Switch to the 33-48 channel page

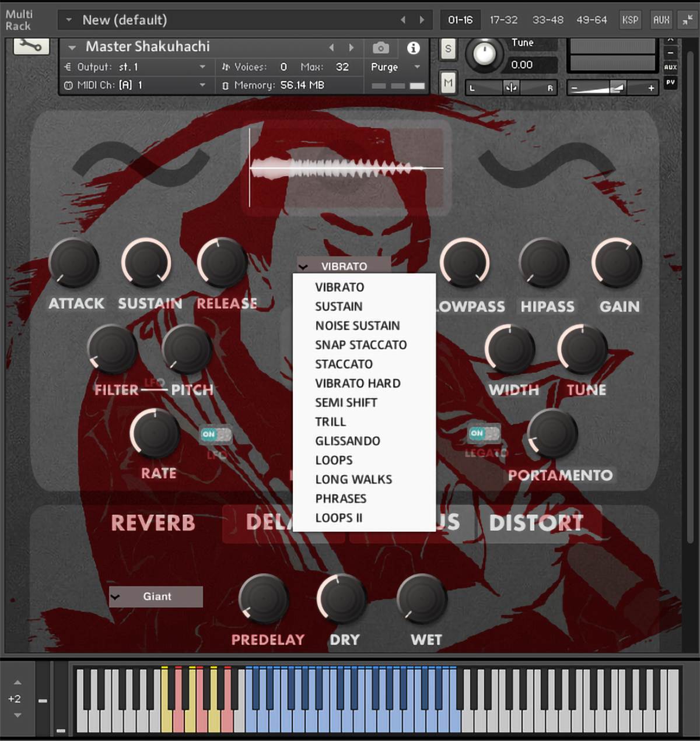[548, 20]
